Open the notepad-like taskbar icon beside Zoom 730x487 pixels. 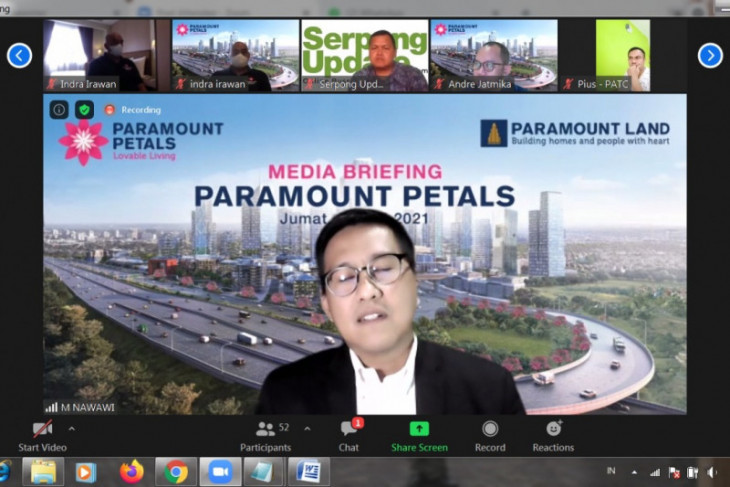(x=264, y=472)
